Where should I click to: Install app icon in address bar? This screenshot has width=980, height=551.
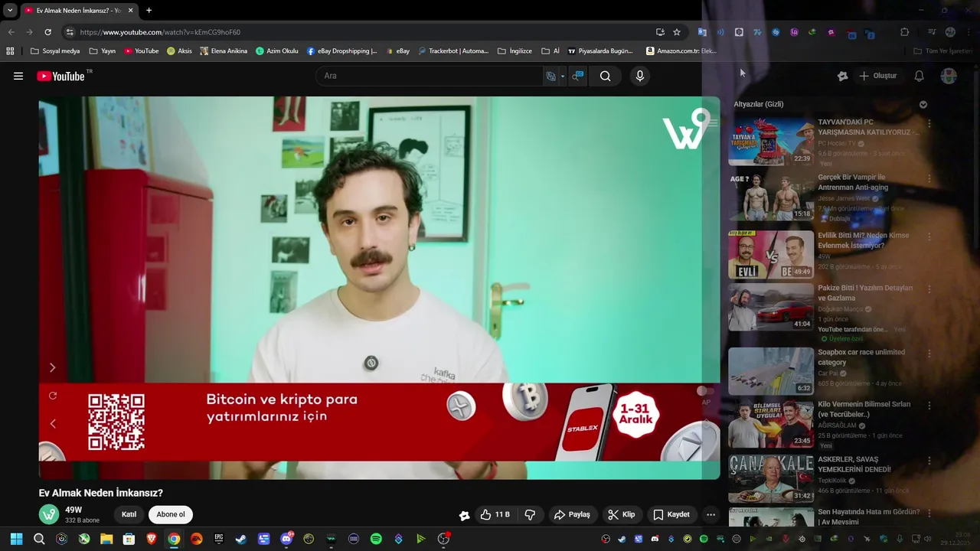(660, 32)
